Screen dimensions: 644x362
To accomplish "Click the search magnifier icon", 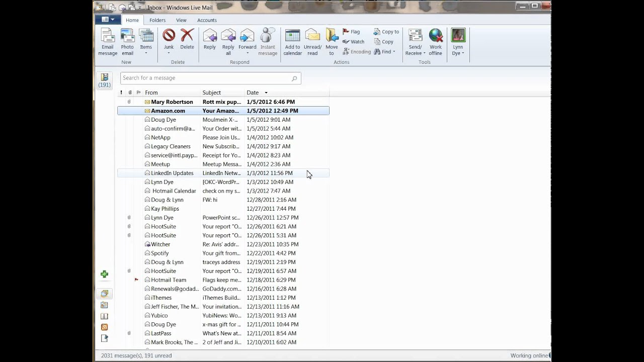I will [x=294, y=78].
